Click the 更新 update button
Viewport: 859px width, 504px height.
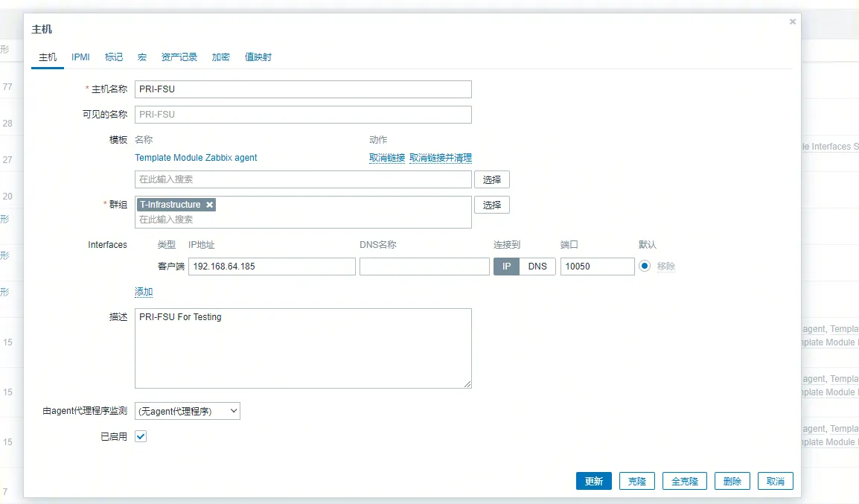point(593,481)
